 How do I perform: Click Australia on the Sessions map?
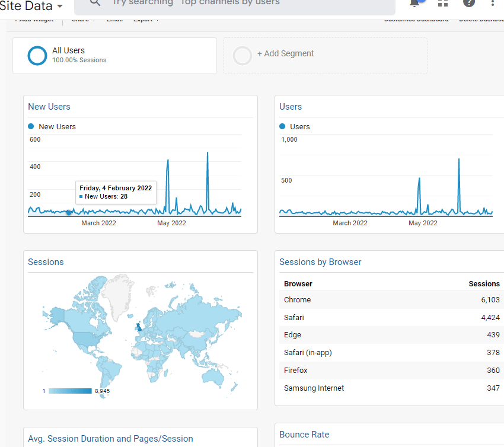(x=213, y=376)
